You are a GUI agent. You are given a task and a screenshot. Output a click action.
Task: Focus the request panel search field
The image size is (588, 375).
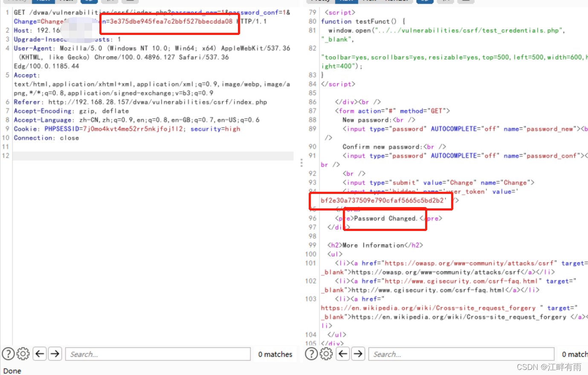click(158, 354)
